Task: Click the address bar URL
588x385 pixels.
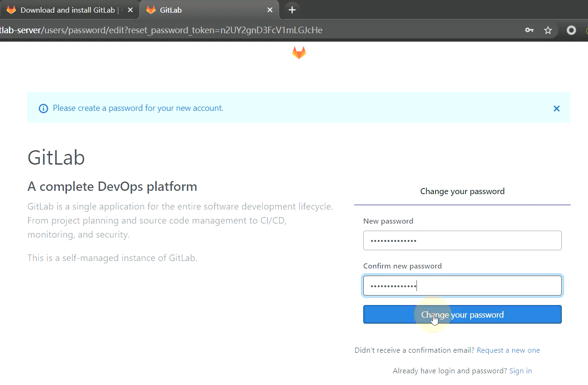Action: pyautogui.click(x=161, y=30)
